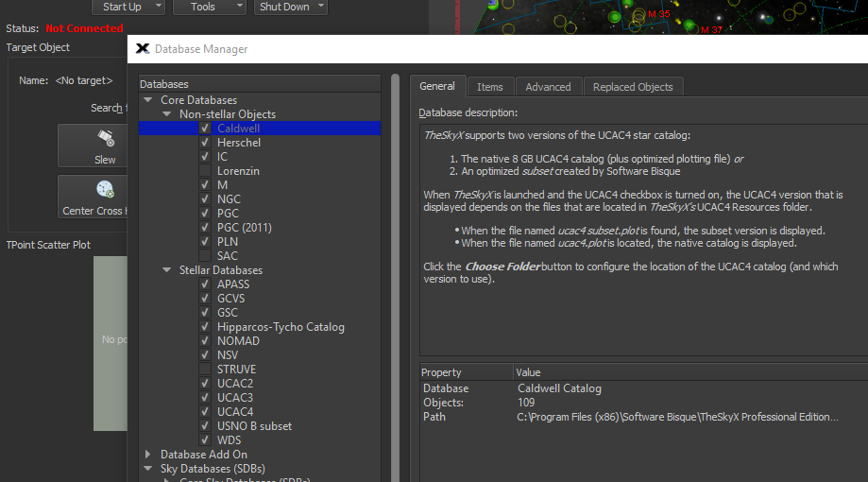
Task: Click the Objects count value 109
Action: click(x=526, y=403)
